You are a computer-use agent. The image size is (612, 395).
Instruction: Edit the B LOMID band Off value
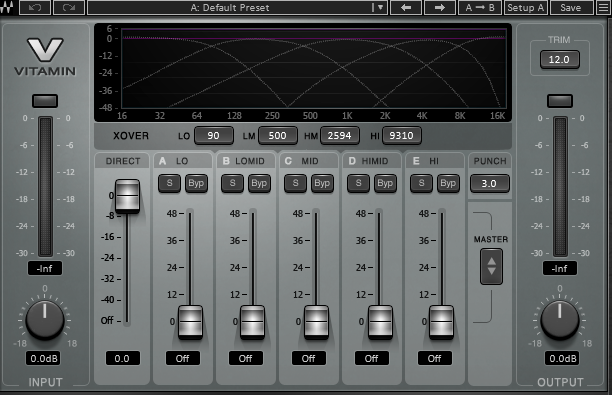tap(246, 358)
